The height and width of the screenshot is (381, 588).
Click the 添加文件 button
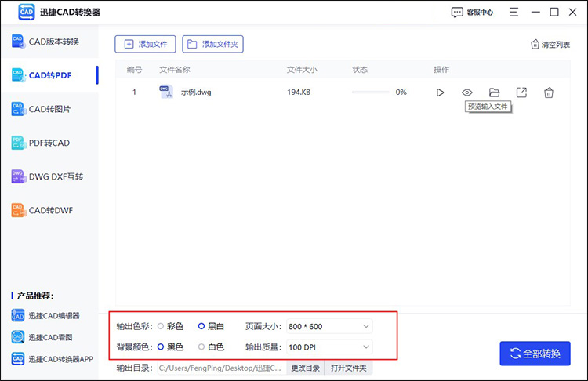pyautogui.click(x=145, y=44)
